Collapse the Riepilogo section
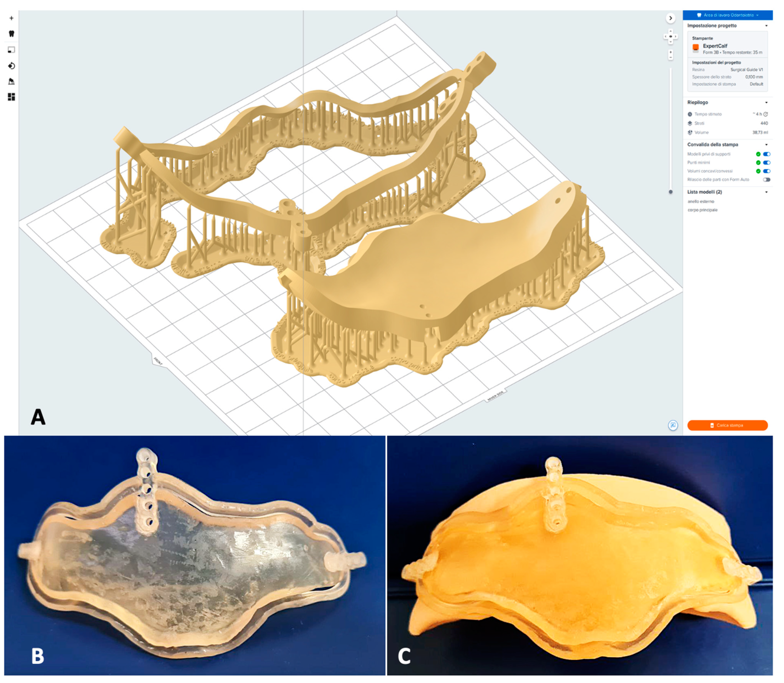The height and width of the screenshot is (683, 784). [x=766, y=103]
